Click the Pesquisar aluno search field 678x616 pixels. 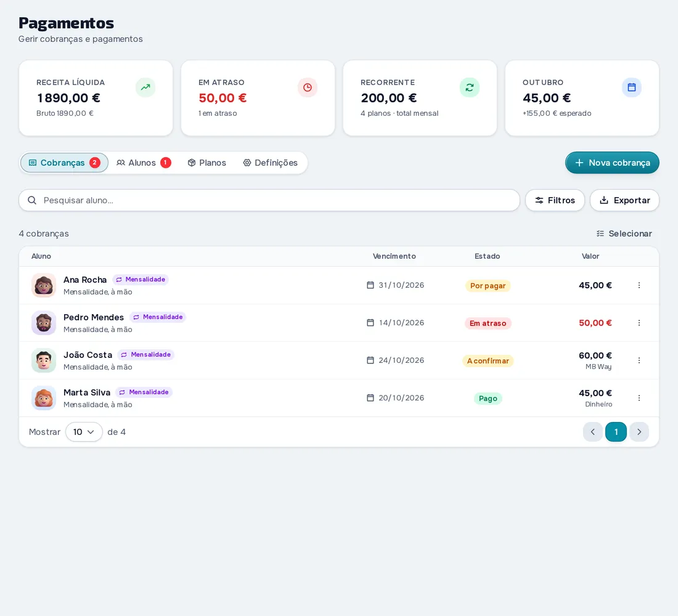tap(269, 200)
